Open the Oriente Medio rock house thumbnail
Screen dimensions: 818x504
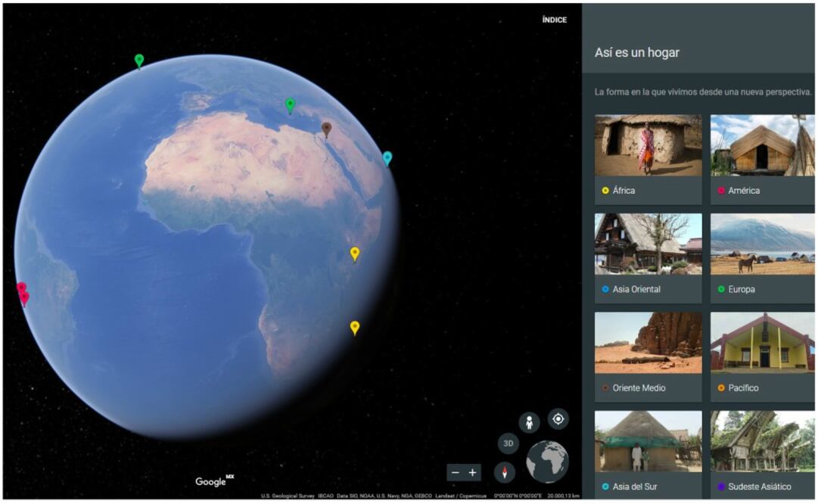[x=648, y=343]
